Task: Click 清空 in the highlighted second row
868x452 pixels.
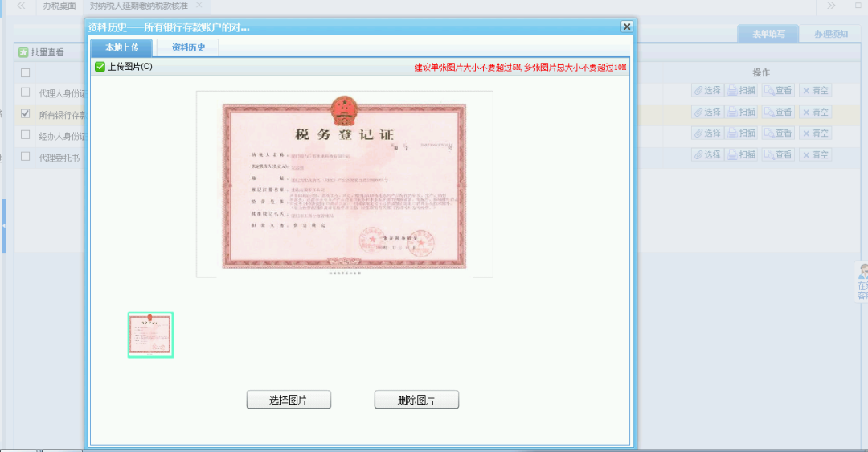Action: click(x=816, y=112)
